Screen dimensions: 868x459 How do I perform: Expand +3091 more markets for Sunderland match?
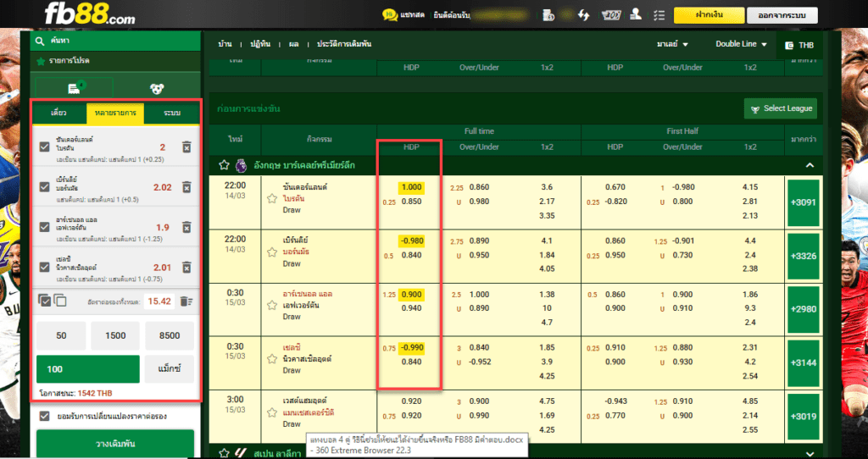[804, 202]
